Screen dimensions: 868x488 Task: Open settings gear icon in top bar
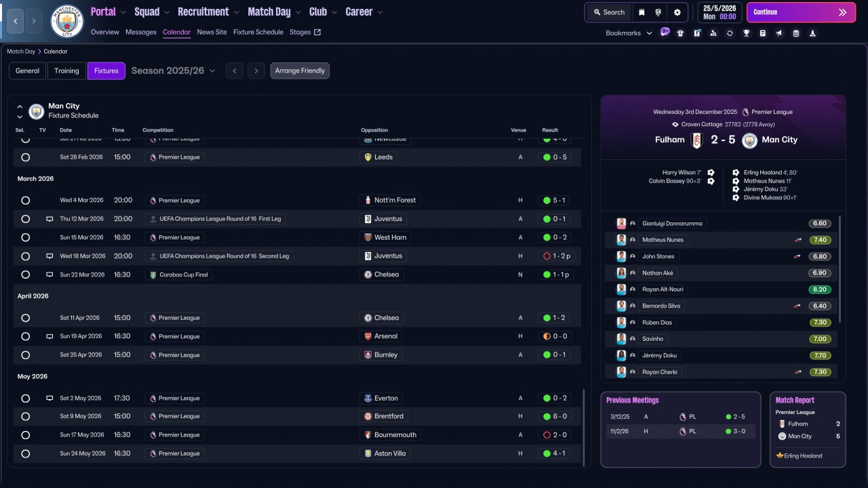point(677,12)
